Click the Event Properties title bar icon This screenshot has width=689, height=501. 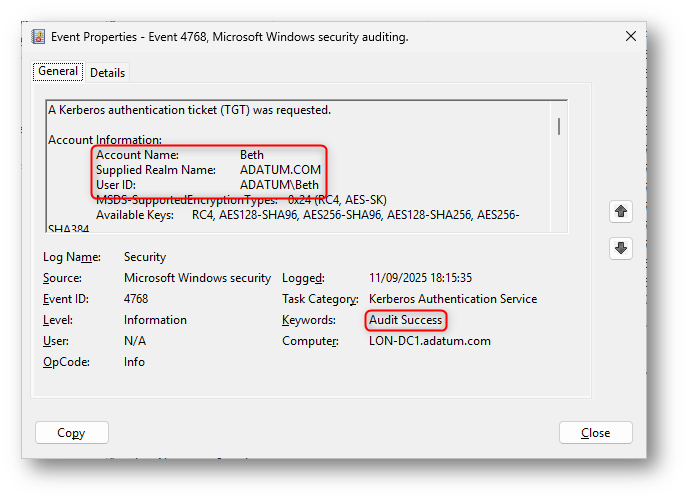click(x=39, y=37)
